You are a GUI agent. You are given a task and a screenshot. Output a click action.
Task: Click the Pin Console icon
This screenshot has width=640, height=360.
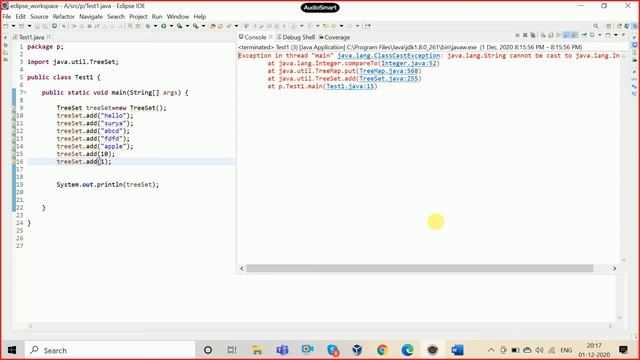[x=584, y=35]
